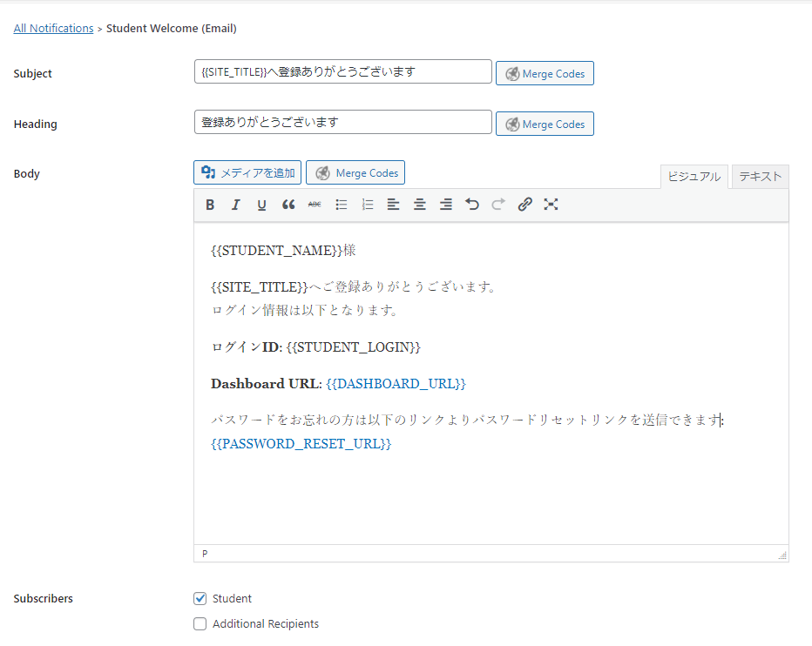The width and height of the screenshot is (812, 646).
Task: Click the {{STUDENT_NAME}}様 line in the body
Action: 283,251
